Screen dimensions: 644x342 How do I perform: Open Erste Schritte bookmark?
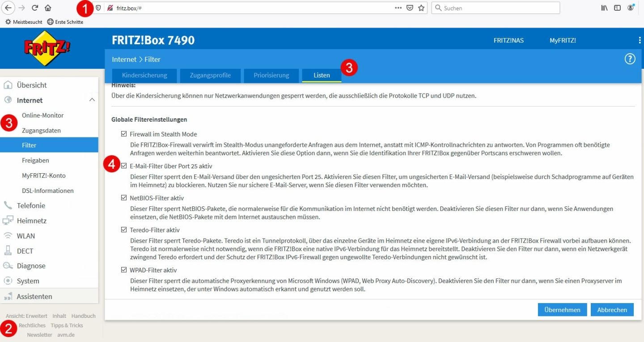pyautogui.click(x=65, y=22)
